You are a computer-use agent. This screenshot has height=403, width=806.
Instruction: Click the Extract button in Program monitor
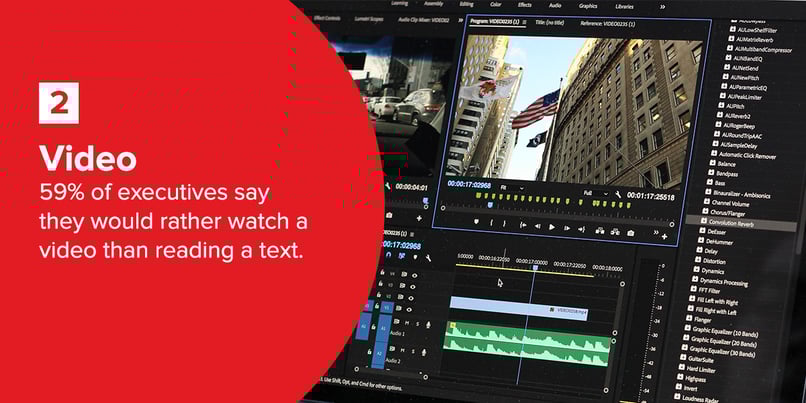(615, 232)
